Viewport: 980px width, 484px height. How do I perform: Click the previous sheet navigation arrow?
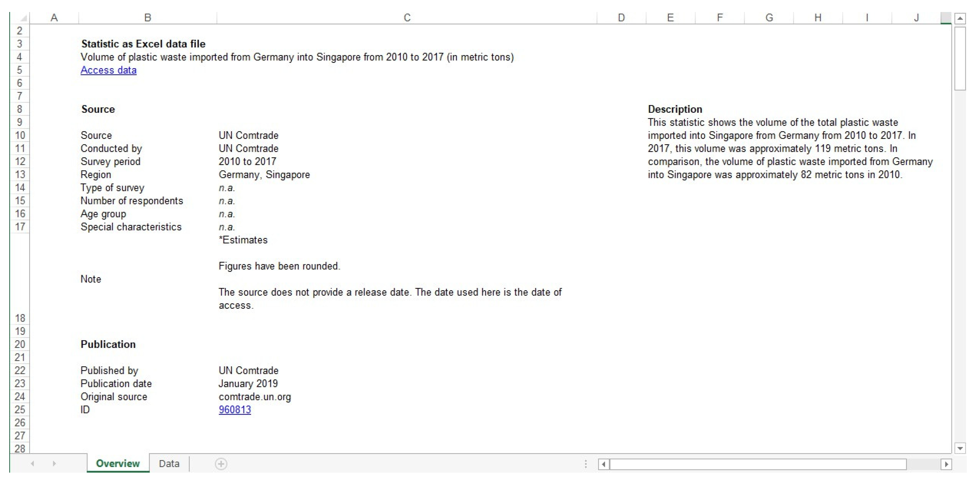tap(33, 463)
